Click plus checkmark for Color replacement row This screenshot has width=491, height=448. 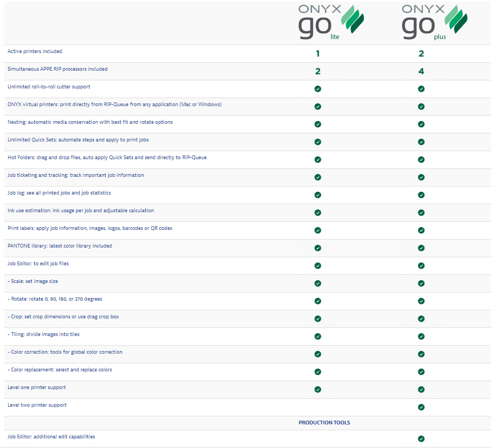(x=421, y=372)
